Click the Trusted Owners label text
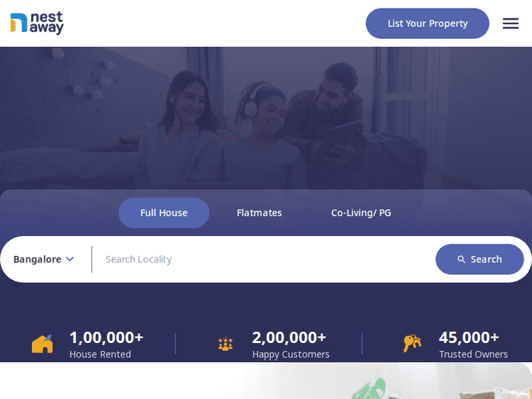The height and width of the screenshot is (399, 532). 473,354
